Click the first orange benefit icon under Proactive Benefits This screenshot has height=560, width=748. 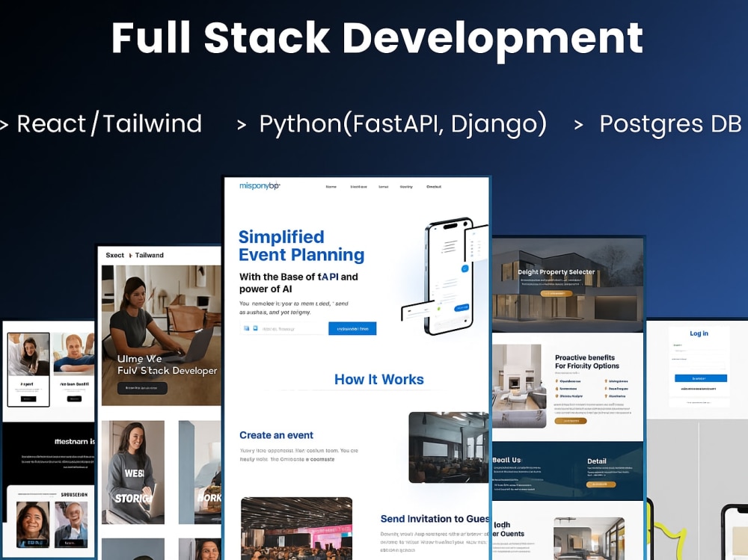click(557, 381)
